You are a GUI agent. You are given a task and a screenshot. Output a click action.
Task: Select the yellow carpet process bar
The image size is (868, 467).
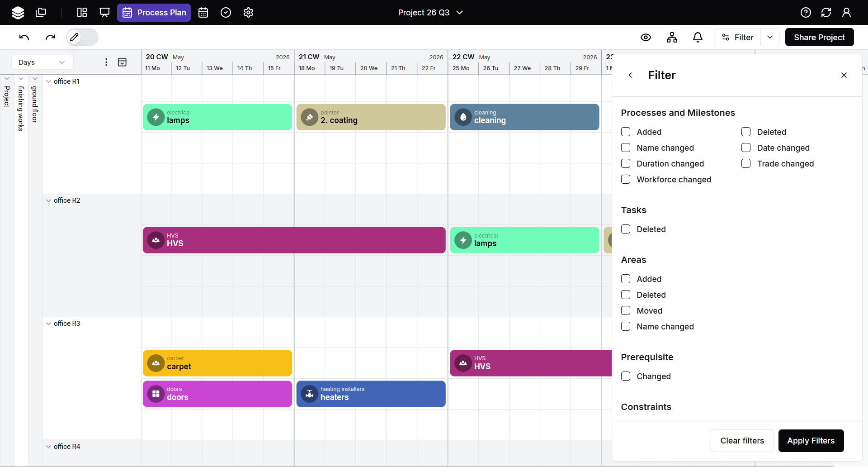[x=217, y=363]
